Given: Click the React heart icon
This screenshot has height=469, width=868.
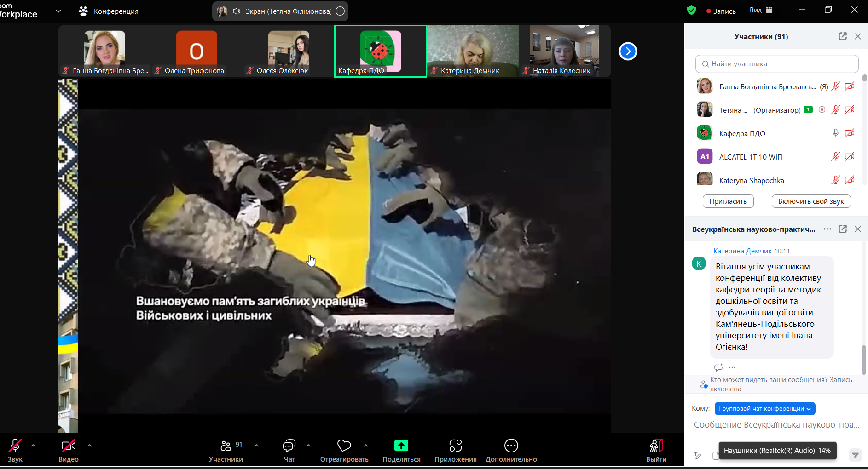Looking at the screenshot, I should point(344,446).
